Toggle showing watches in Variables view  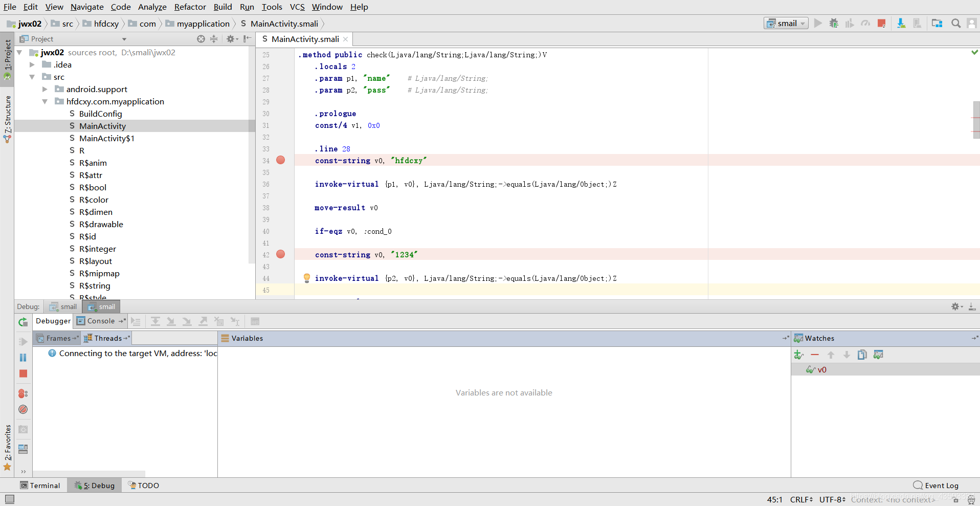(x=878, y=355)
